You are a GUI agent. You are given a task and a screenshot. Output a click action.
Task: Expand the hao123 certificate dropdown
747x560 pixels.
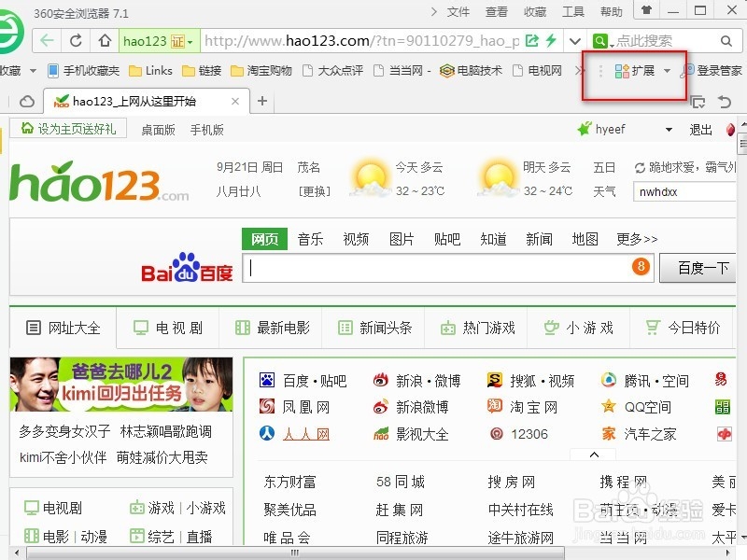190,42
